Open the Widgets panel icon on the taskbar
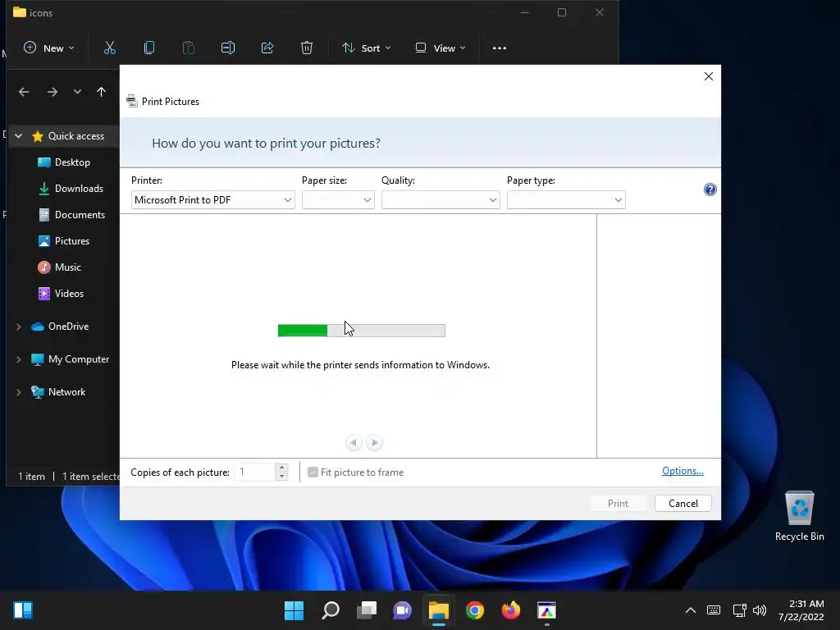Image resolution: width=840 pixels, height=630 pixels. 23,610
